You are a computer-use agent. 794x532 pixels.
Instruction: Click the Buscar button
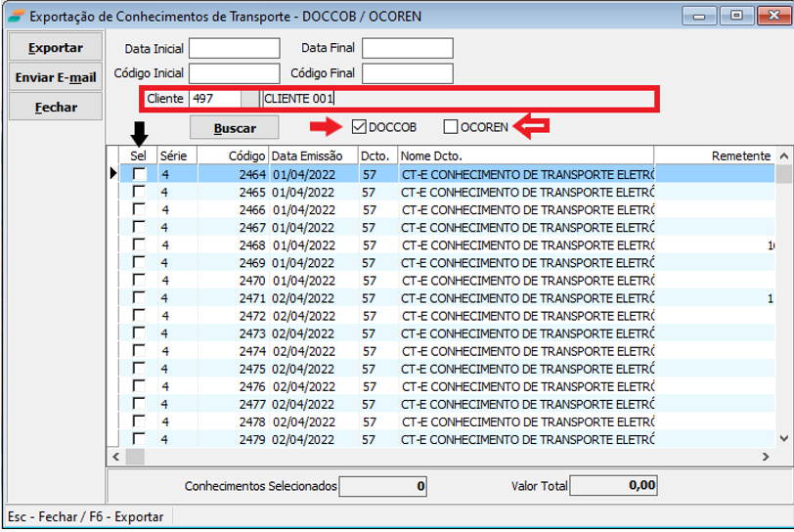pos(235,128)
